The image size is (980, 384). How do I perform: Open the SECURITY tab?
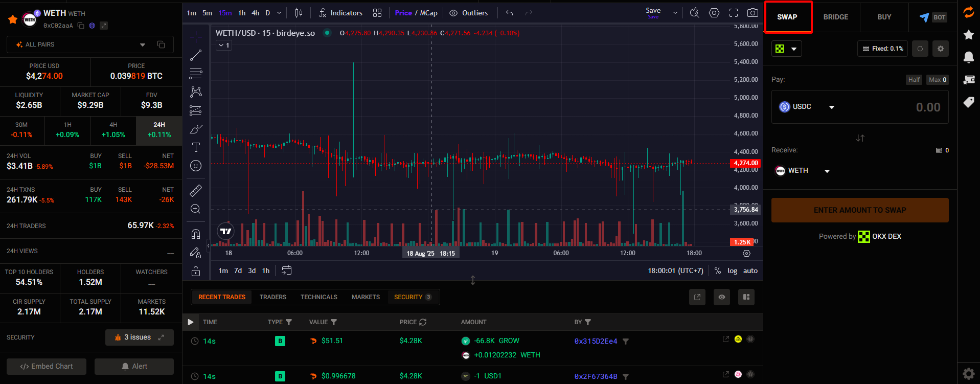click(x=413, y=297)
